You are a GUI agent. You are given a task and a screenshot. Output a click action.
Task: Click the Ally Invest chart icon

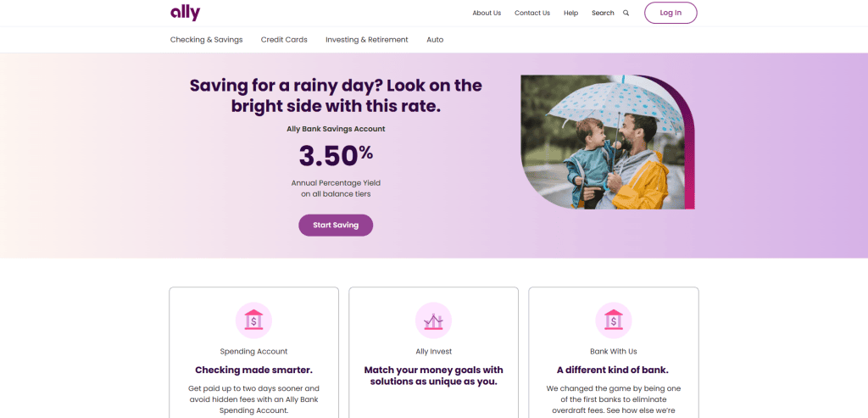tap(433, 320)
